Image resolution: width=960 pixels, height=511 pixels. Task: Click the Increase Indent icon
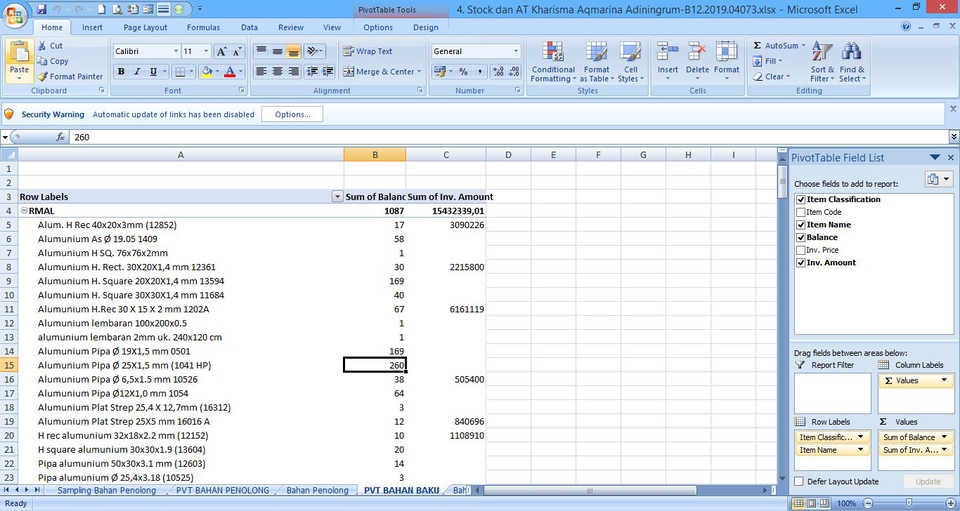pos(328,72)
